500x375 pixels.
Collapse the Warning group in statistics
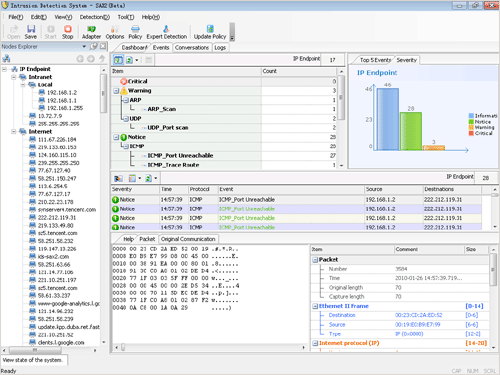(116, 91)
